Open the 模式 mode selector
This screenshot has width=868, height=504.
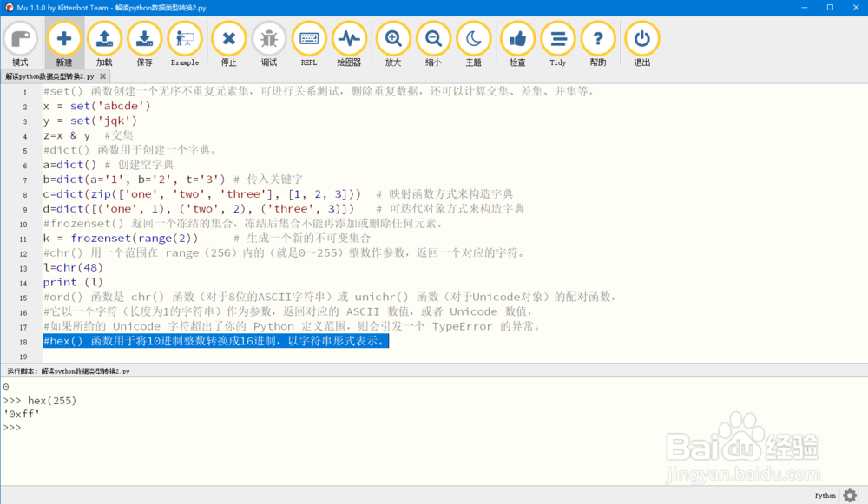click(22, 38)
